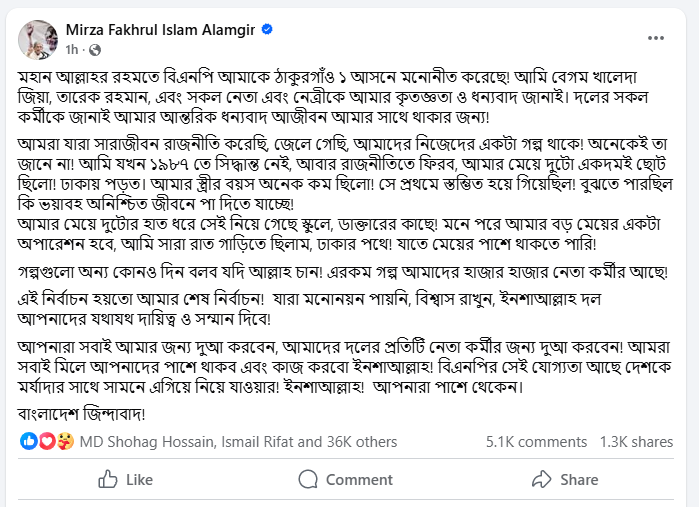The width and height of the screenshot is (699, 507).
Task: Open Mirza Fakhrul Islam Alamgir profile name link
Action: click(x=161, y=31)
